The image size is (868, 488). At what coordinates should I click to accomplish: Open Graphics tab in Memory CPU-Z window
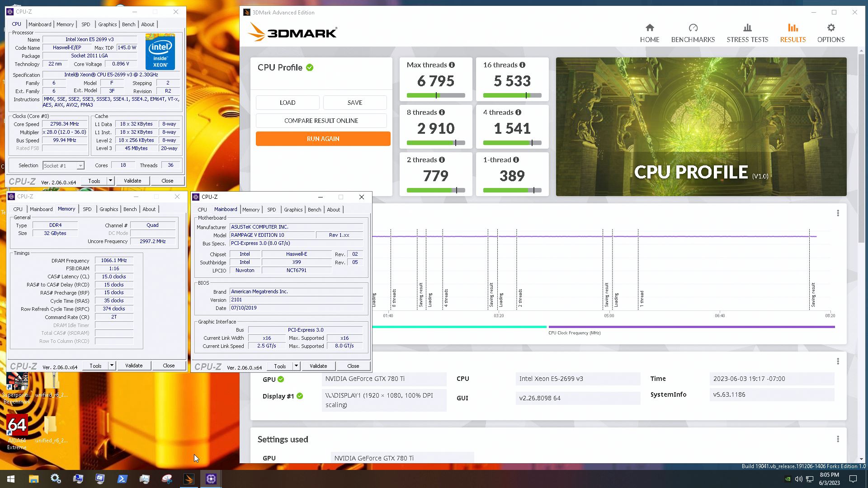(x=108, y=209)
